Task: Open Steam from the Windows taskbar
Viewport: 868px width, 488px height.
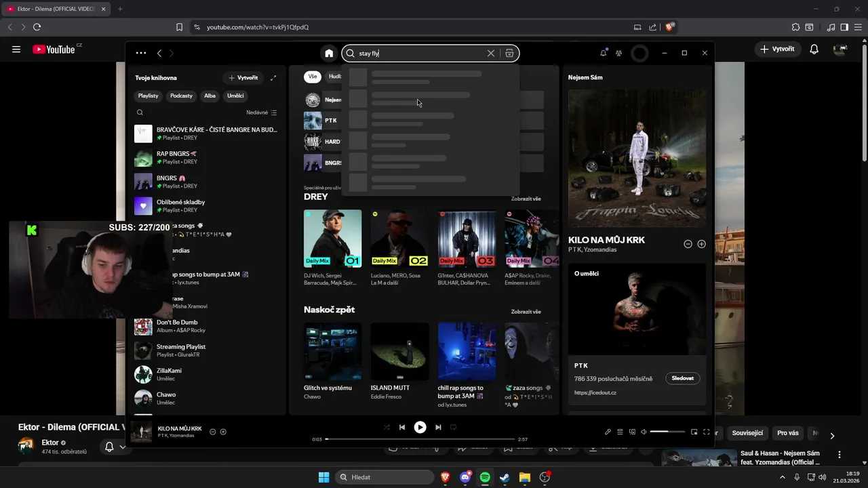Action: coord(505,477)
